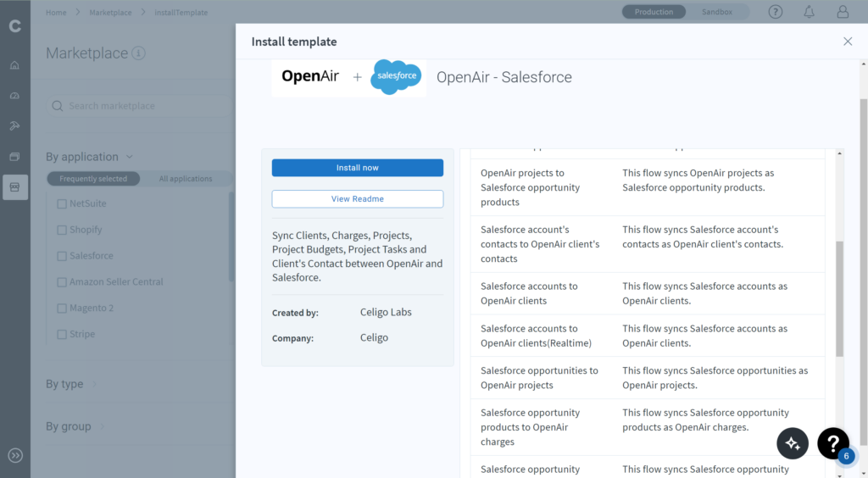Open the user account profile icon

(x=843, y=12)
